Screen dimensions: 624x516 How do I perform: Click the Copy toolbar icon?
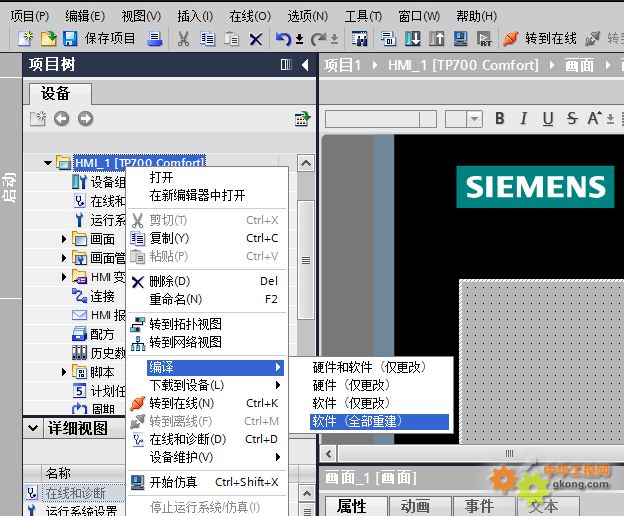[207, 39]
